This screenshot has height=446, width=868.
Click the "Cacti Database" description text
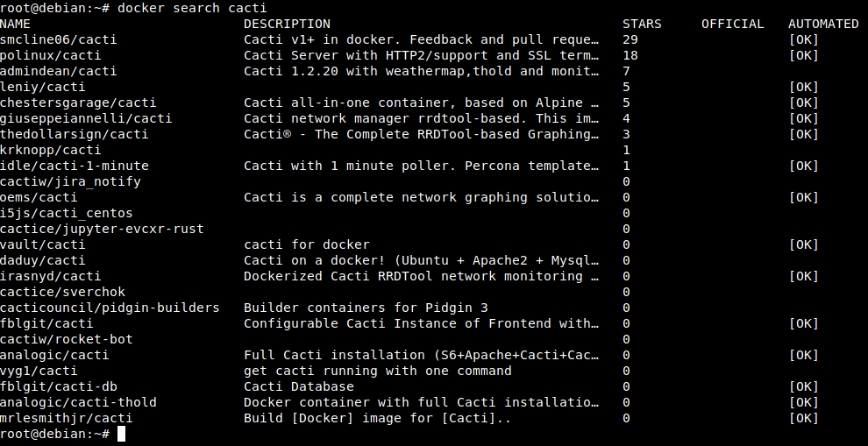point(298,386)
